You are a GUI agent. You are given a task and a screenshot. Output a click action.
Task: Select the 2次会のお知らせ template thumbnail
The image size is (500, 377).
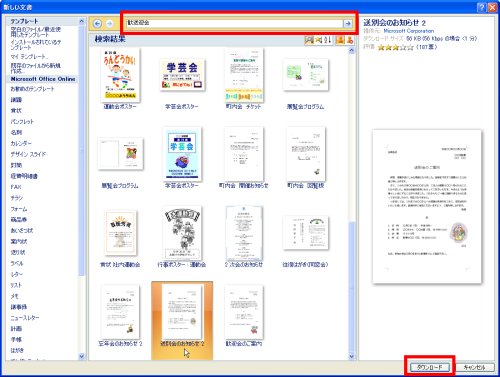click(244, 233)
